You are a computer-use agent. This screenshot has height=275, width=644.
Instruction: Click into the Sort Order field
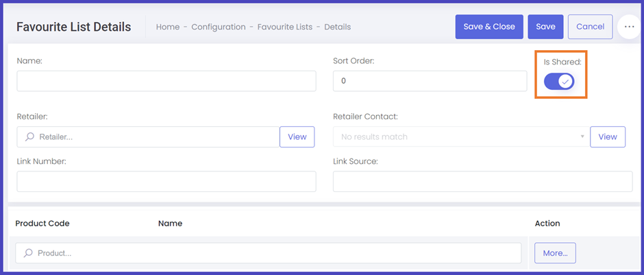tap(430, 81)
